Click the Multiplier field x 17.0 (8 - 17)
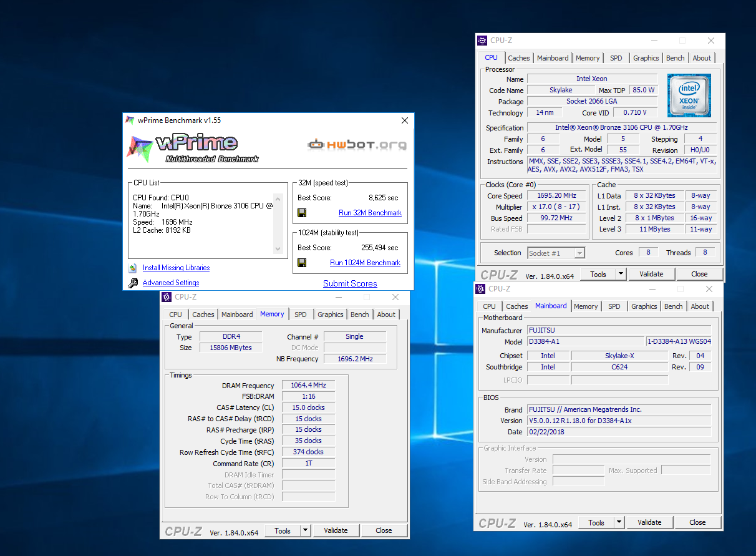Screen dimensions: 756x556 (x=557, y=207)
